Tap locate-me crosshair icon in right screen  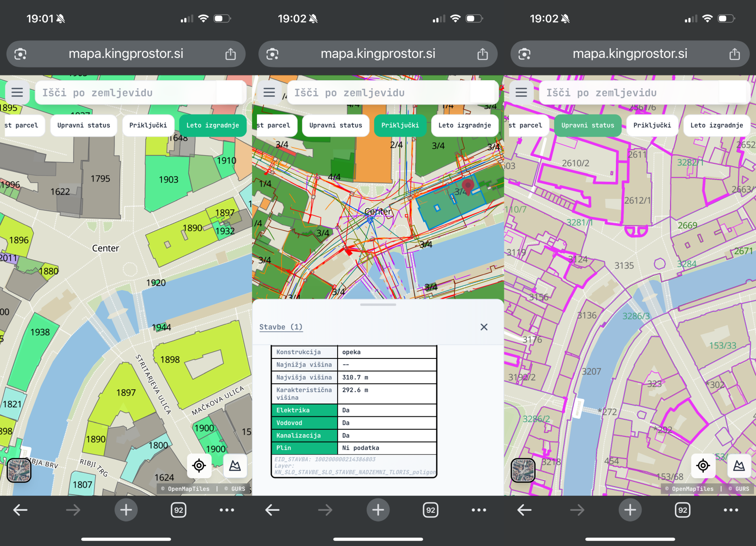[x=703, y=466]
